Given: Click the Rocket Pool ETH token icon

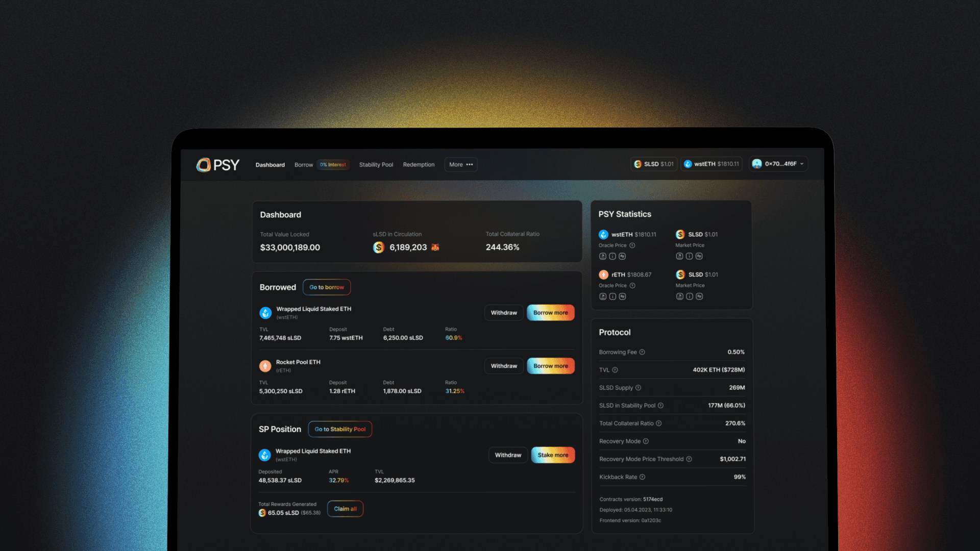Looking at the screenshot, I should pyautogui.click(x=266, y=365).
